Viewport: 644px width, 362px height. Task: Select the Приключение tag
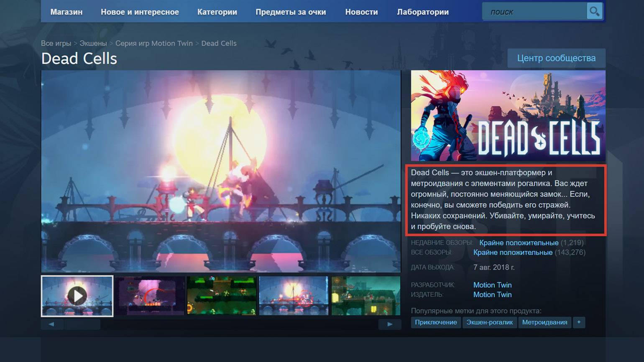pyautogui.click(x=436, y=322)
